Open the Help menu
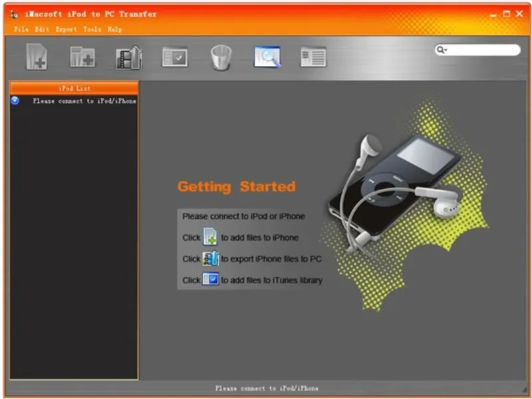This screenshot has width=532, height=399. pos(114,29)
